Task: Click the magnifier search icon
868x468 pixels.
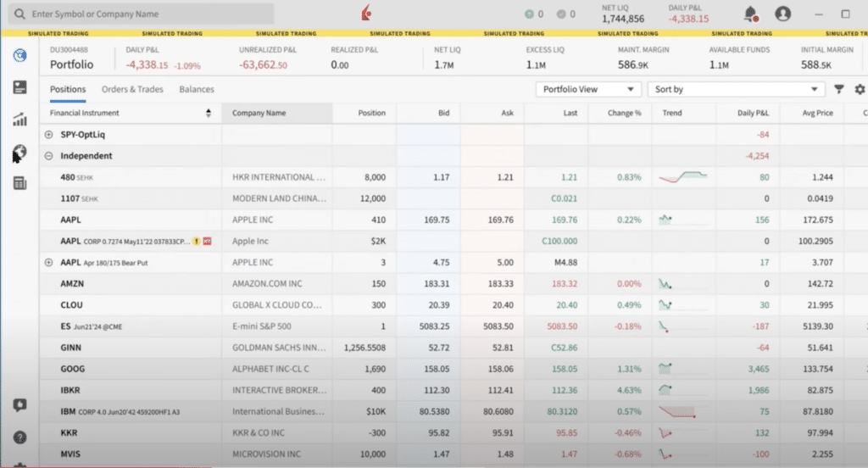Action: [20, 14]
